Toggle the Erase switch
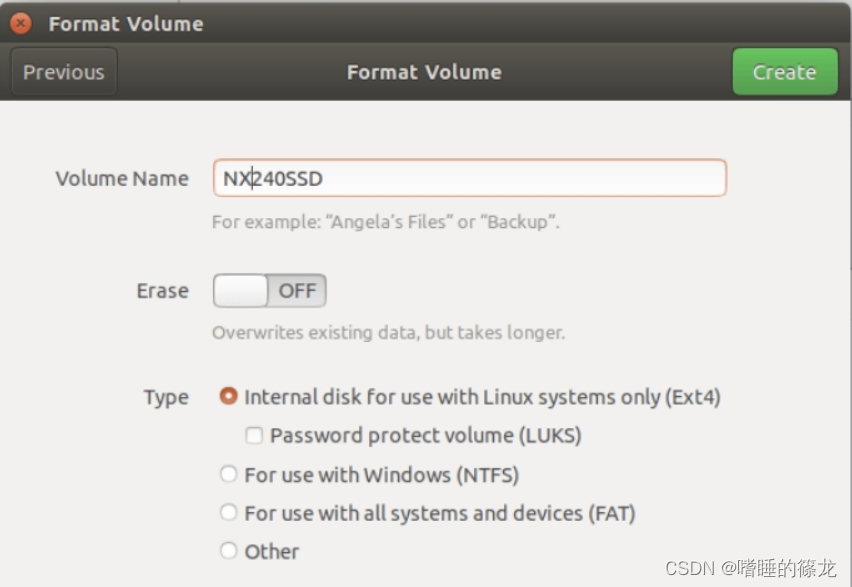The height and width of the screenshot is (587, 852). [269, 291]
